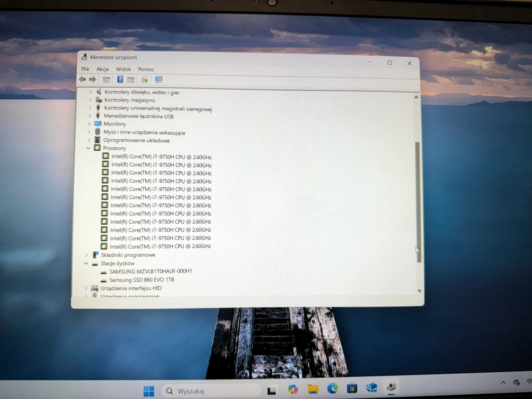Click the processor icon beside Procesory

tap(97, 148)
